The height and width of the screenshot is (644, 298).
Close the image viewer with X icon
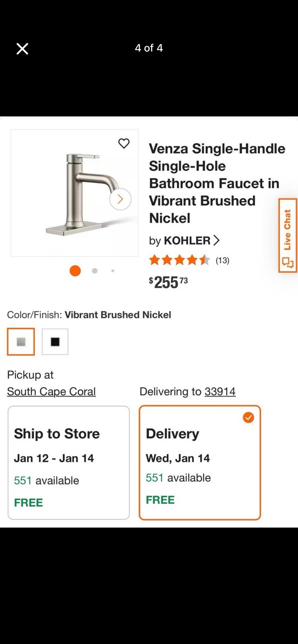(22, 49)
